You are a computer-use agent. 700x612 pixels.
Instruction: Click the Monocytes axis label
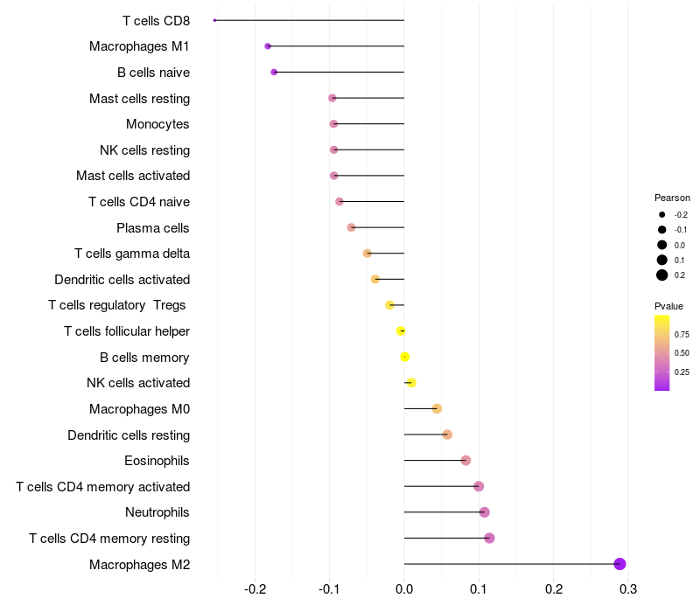click(x=157, y=124)
